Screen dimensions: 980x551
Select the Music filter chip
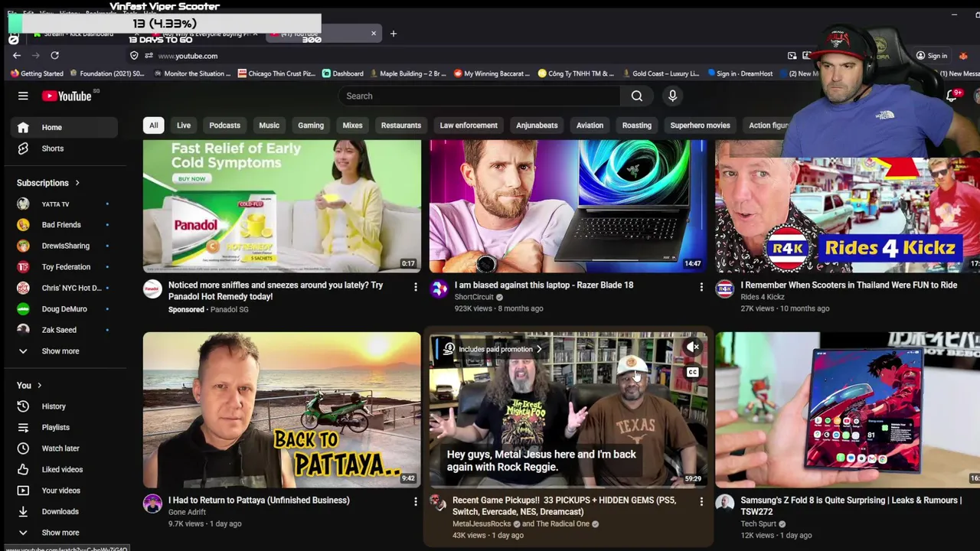(269, 126)
